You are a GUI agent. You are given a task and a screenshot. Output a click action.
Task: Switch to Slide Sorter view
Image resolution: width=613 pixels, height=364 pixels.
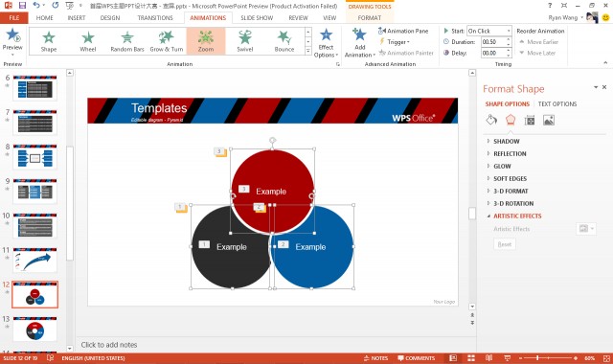pos(471,358)
